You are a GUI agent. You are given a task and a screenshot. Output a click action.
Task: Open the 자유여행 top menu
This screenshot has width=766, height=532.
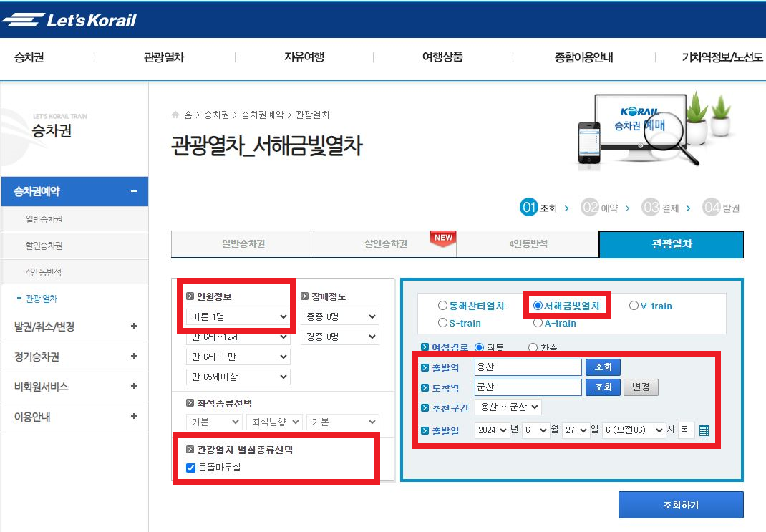pyautogui.click(x=304, y=57)
